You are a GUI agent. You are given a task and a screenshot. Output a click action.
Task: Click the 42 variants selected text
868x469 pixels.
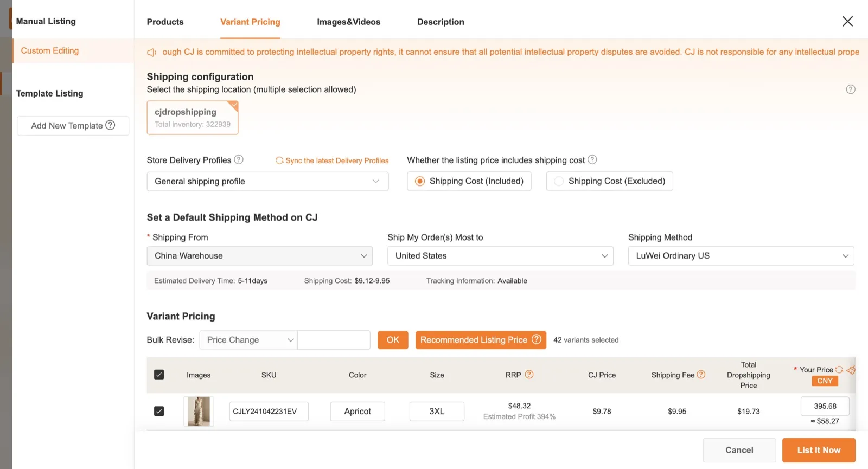pos(586,340)
